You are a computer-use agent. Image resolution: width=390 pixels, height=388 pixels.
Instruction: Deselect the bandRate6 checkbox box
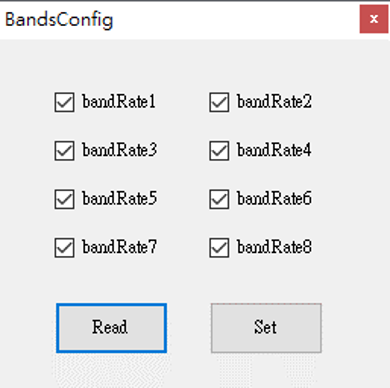tap(219, 199)
